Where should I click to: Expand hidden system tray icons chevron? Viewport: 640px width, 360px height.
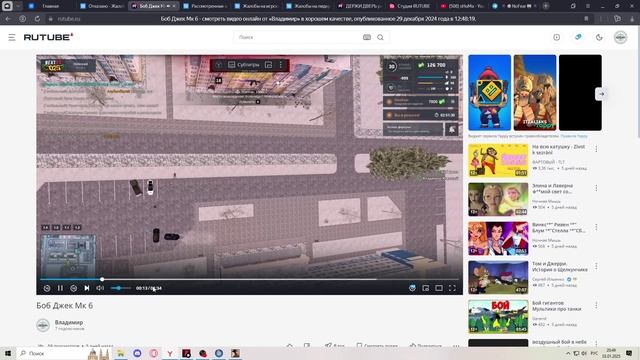coord(568,353)
